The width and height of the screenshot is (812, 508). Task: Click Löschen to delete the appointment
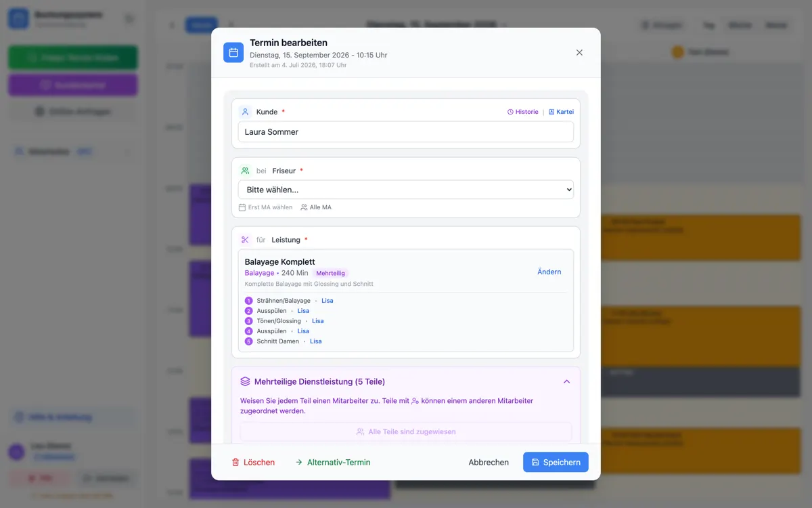click(253, 463)
